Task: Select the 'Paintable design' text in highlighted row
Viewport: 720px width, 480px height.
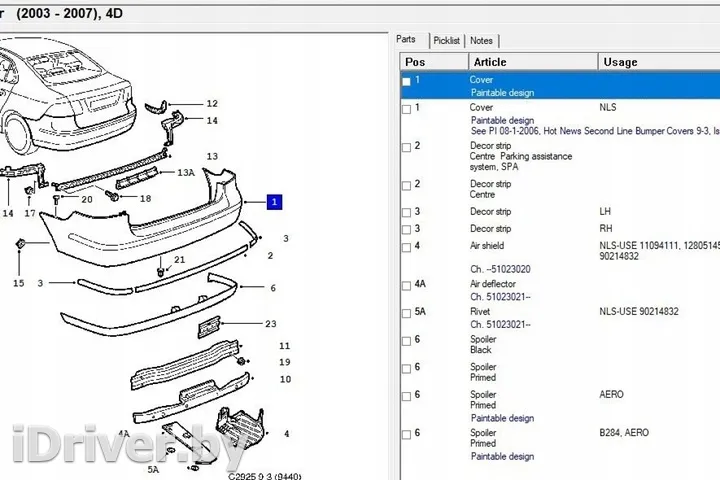Action: [x=502, y=93]
